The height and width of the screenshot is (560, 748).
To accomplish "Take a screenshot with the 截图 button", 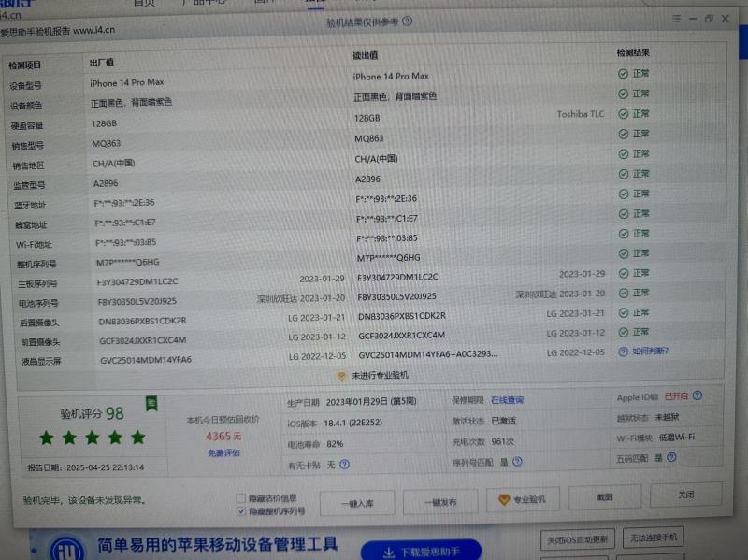I will (605, 497).
